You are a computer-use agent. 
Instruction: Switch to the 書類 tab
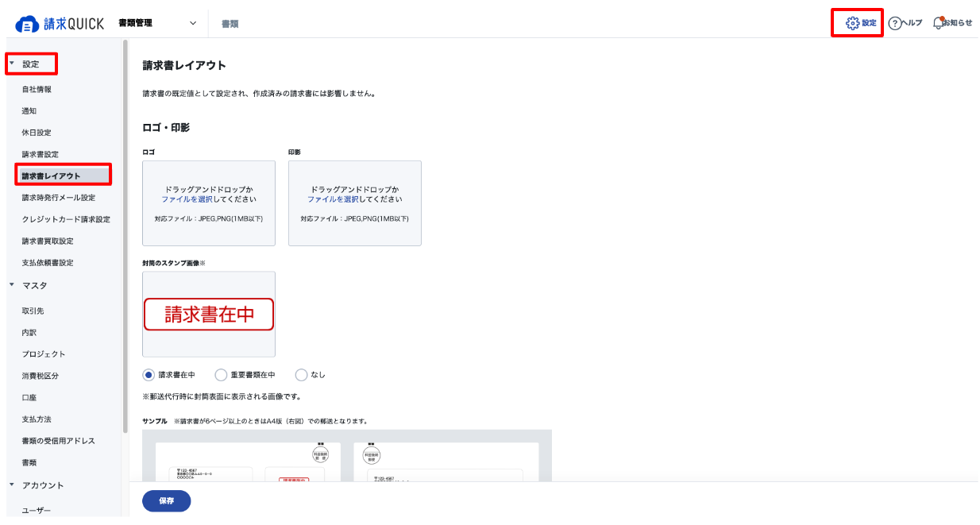point(230,24)
